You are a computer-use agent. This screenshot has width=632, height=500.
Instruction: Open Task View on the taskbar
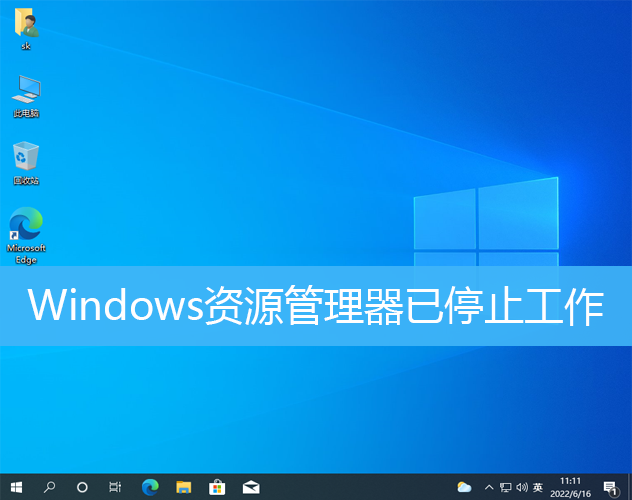coord(115,487)
